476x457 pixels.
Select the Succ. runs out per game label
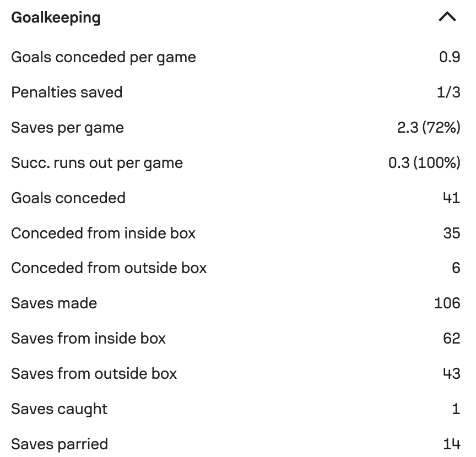tap(97, 163)
